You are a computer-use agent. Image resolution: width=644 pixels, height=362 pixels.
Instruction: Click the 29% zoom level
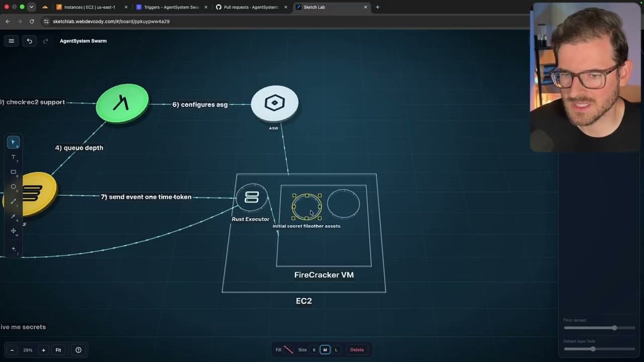[28, 350]
